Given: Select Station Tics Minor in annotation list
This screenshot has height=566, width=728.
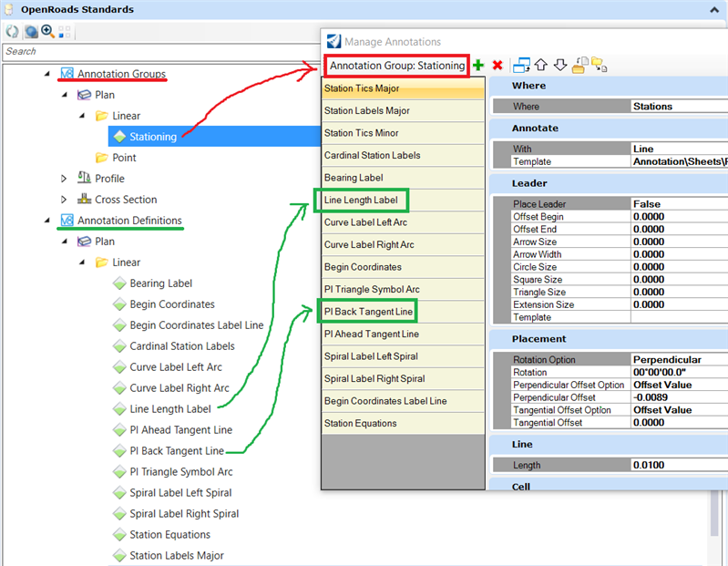Looking at the screenshot, I should point(403,133).
